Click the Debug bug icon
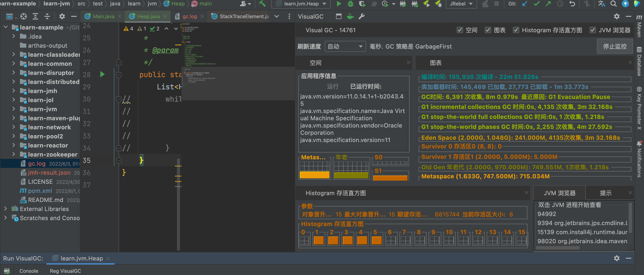The width and height of the screenshot is (644, 275). pos(350,4)
